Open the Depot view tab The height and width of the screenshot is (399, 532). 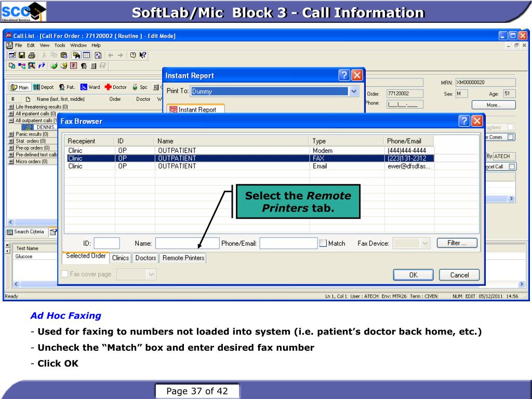[x=44, y=87]
